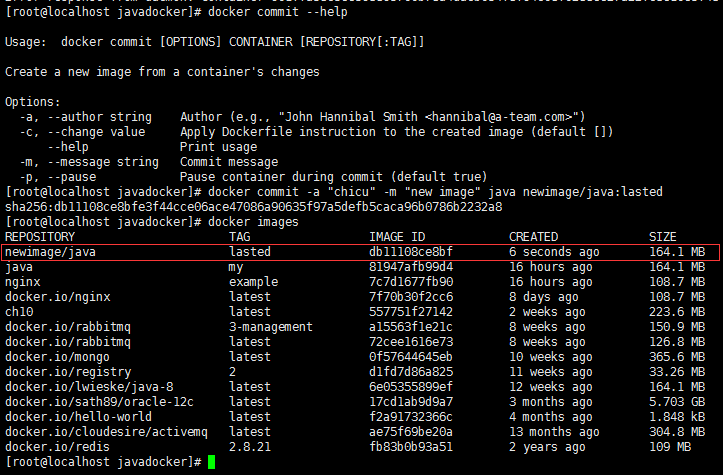The width and height of the screenshot is (723, 475).
Task: Click the 'docker images' command text
Action: (x=253, y=222)
